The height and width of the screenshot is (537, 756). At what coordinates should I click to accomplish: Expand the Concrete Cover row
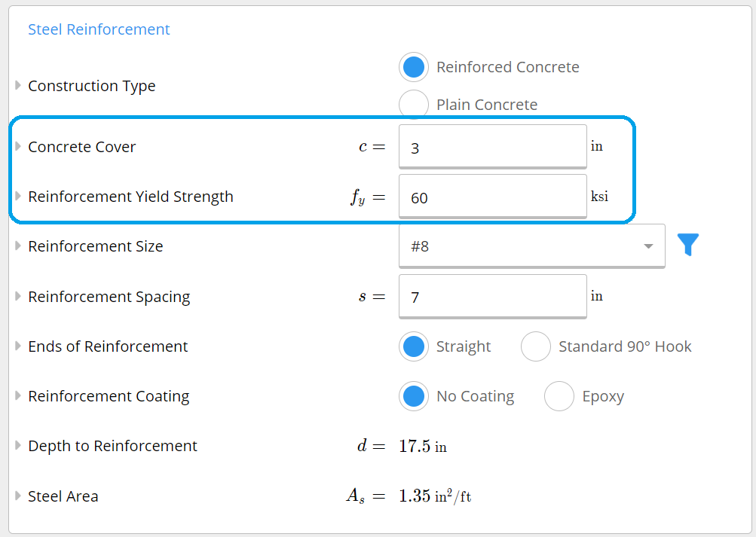click(x=17, y=147)
